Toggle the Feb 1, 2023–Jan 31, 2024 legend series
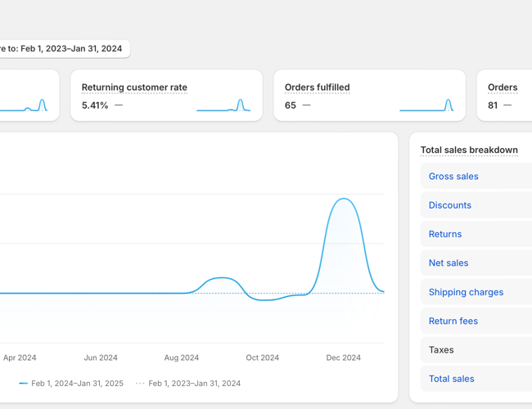Viewport: 532px width, 409px height. click(188, 383)
